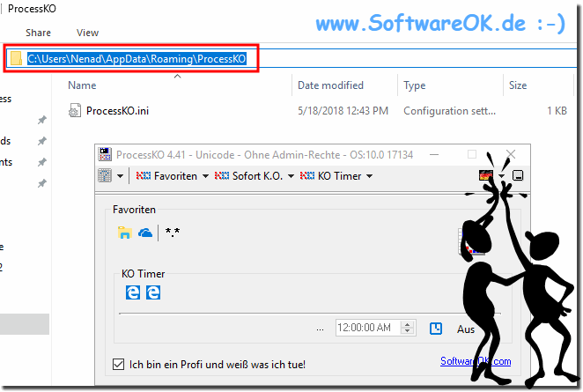Select the first Edge icon under KO Timer
583x392 pixels.
pyautogui.click(x=133, y=292)
